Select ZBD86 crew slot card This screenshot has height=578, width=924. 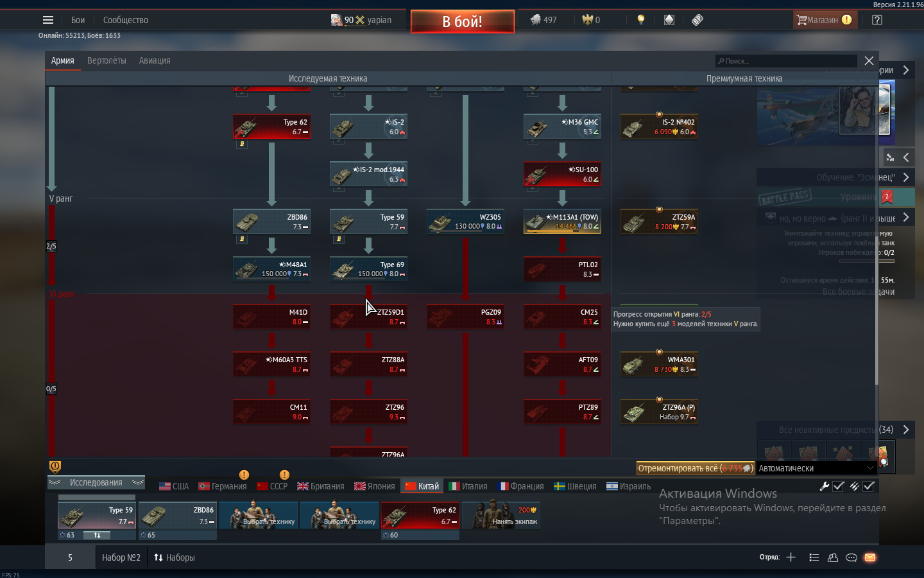click(x=178, y=515)
